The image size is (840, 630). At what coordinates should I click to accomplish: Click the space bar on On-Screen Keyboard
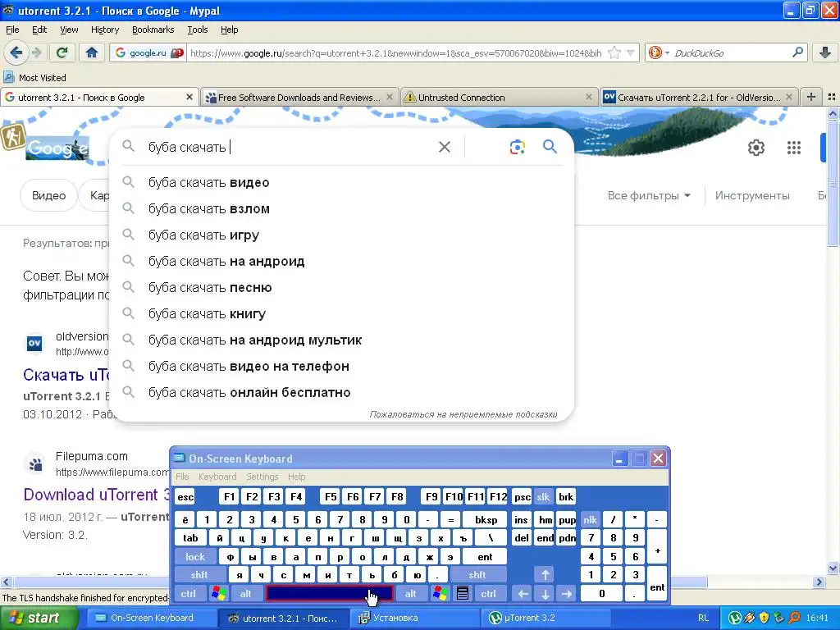point(330,594)
